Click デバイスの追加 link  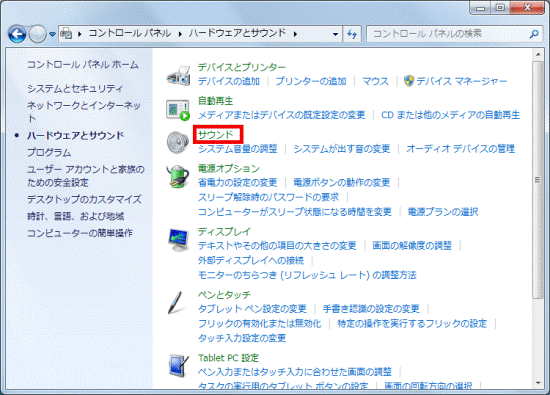pyautogui.click(x=229, y=81)
